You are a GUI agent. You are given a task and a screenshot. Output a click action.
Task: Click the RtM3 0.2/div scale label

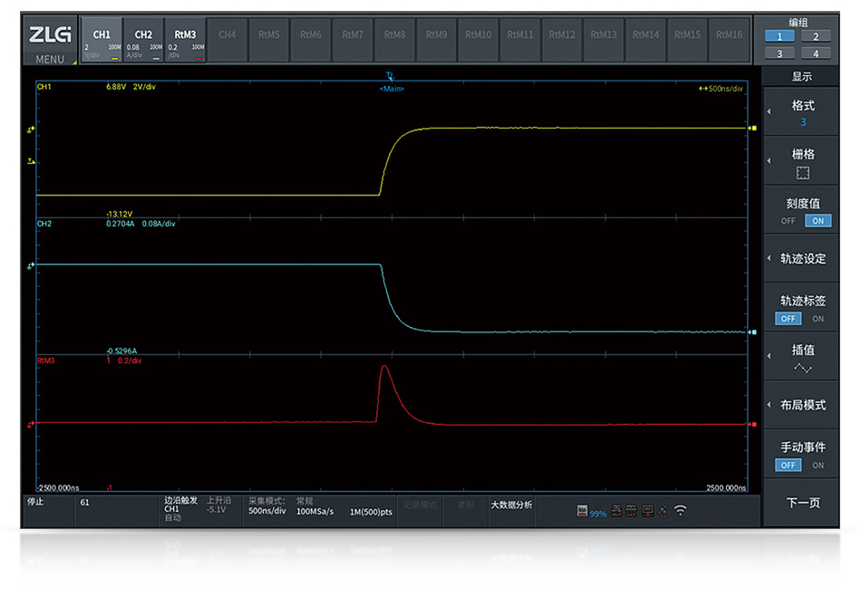point(130,361)
